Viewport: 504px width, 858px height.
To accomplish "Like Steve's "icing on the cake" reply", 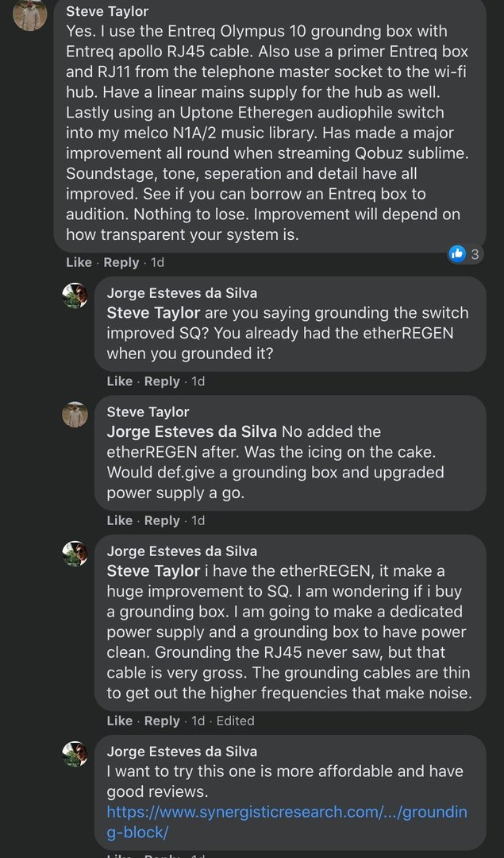I will click(x=120, y=520).
